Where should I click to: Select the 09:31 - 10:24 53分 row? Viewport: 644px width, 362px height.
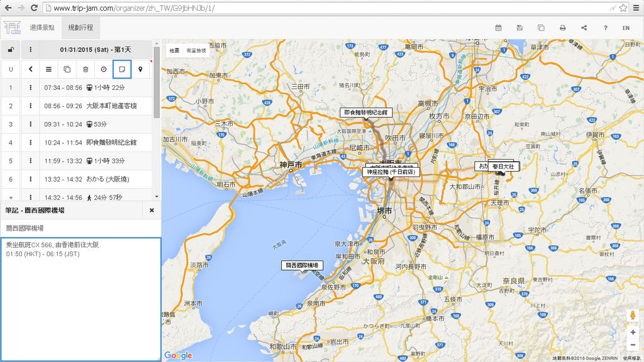pos(96,124)
